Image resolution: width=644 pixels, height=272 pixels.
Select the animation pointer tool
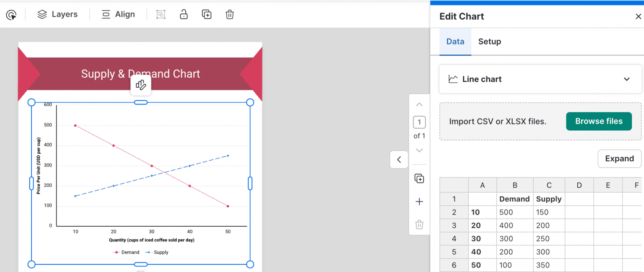[11, 14]
